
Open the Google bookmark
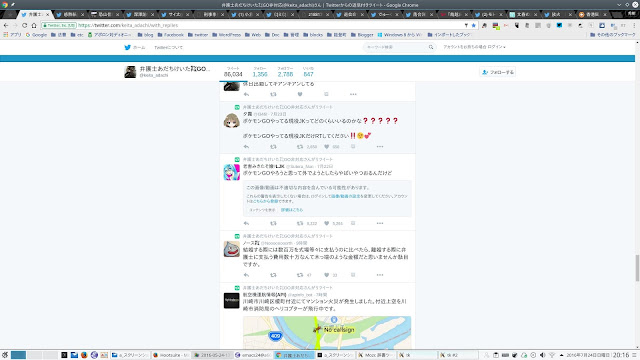click(36, 35)
